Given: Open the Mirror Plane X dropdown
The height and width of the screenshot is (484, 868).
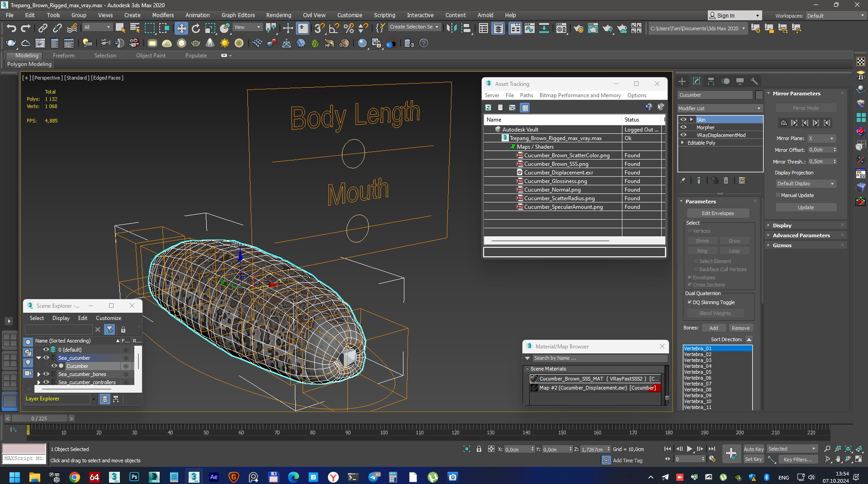Looking at the screenshot, I should pos(821,138).
